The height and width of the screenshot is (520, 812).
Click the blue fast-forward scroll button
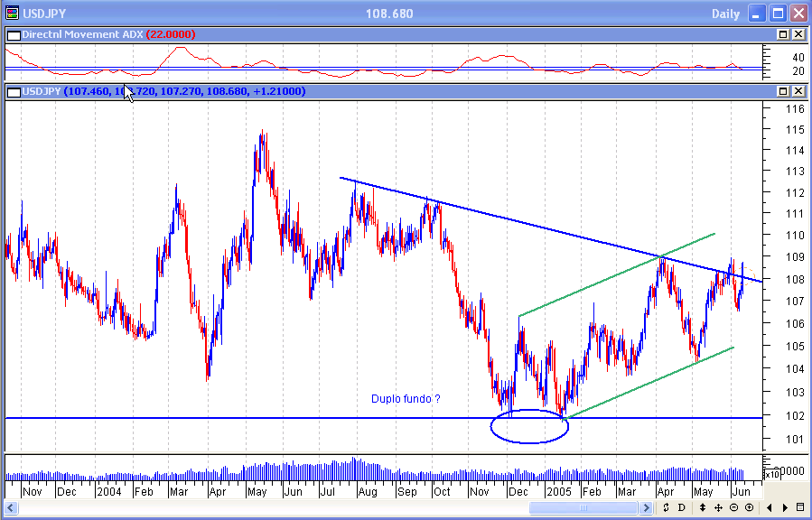pos(646,508)
